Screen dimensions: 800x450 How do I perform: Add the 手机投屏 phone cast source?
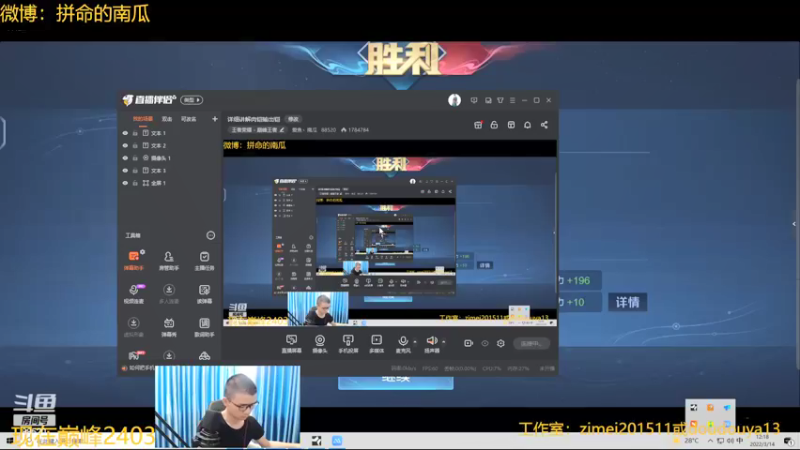click(348, 344)
